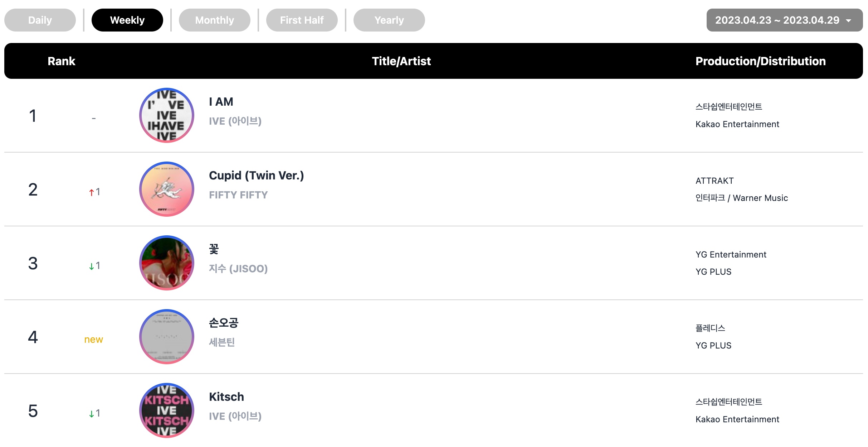868x447 pixels.
Task: Open the Kitsch album cover thumbnail
Action: pyautogui.click(x=166, y=410)
